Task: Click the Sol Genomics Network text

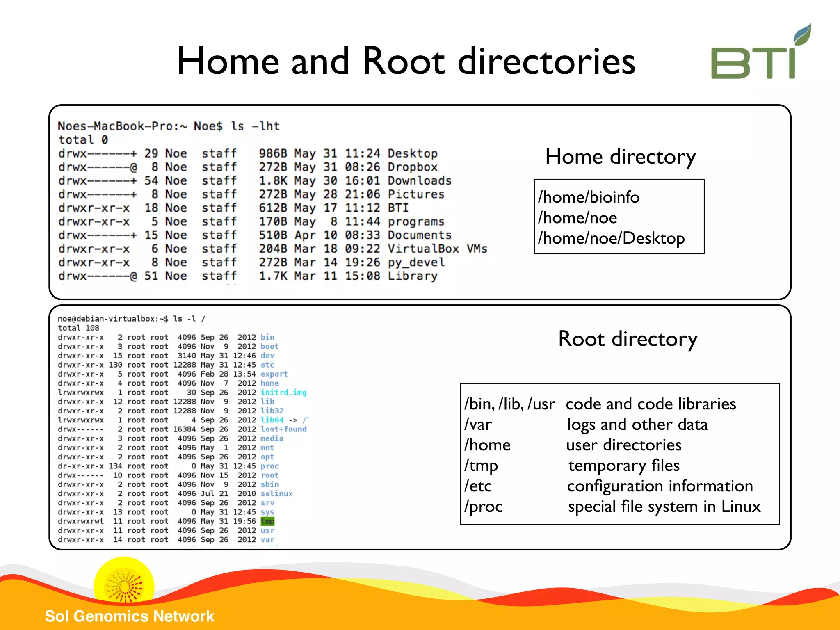Action: point(130,616)
